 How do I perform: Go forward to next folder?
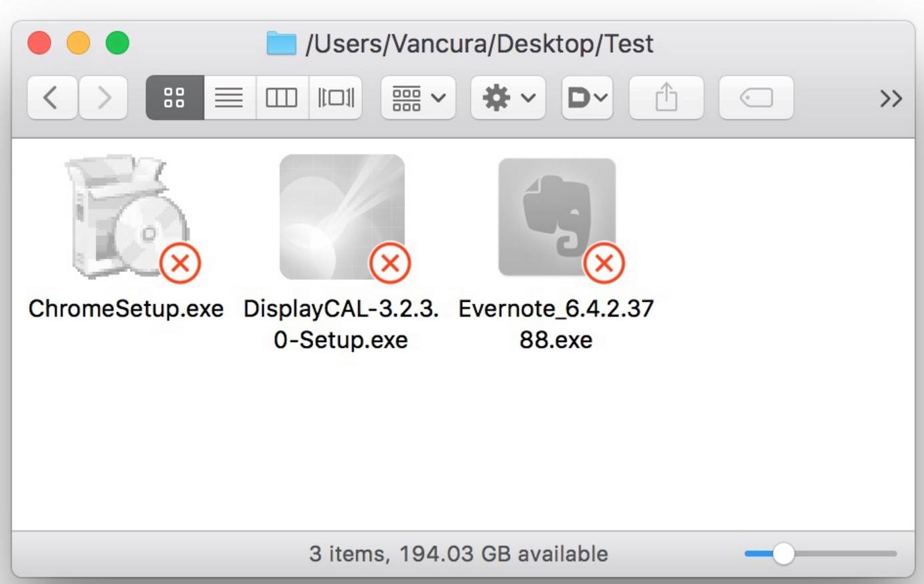tap(103, 98)
